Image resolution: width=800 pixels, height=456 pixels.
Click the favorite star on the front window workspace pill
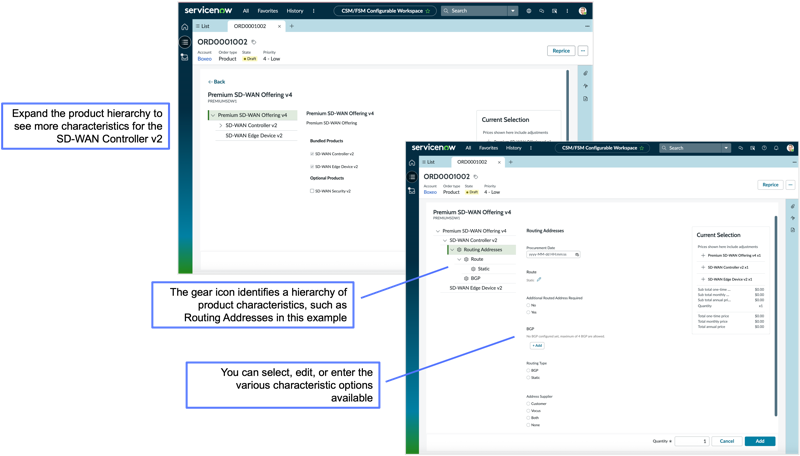pyautogui.click(x=642, y=148)
